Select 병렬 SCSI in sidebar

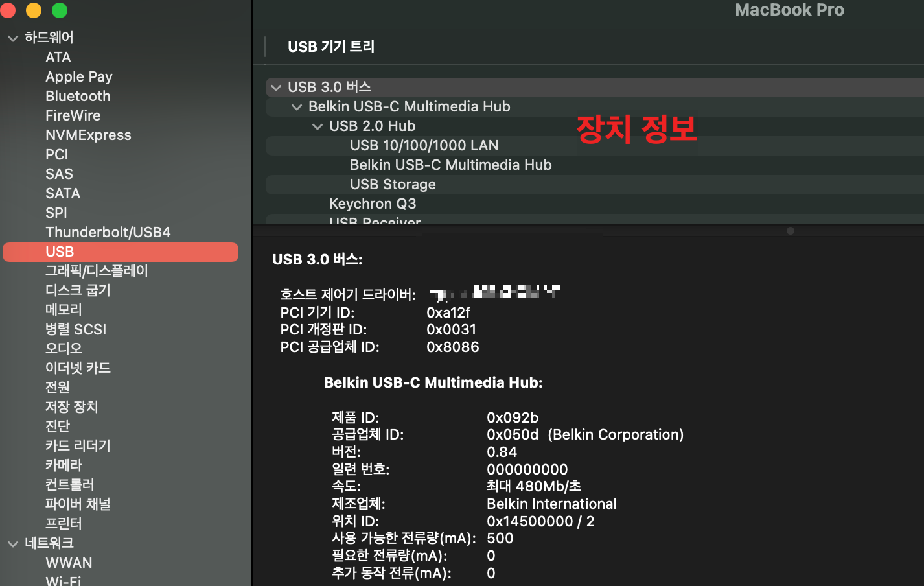coord(76,329)
